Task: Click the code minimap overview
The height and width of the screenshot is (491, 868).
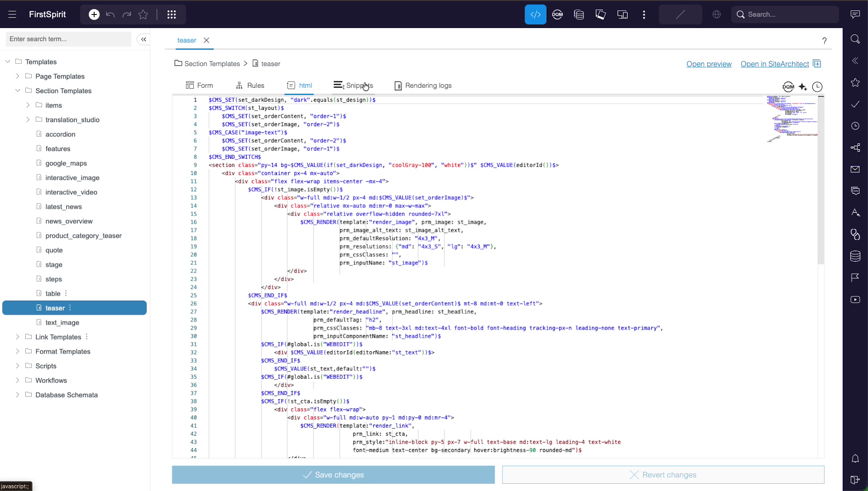Action: point(792,118)
